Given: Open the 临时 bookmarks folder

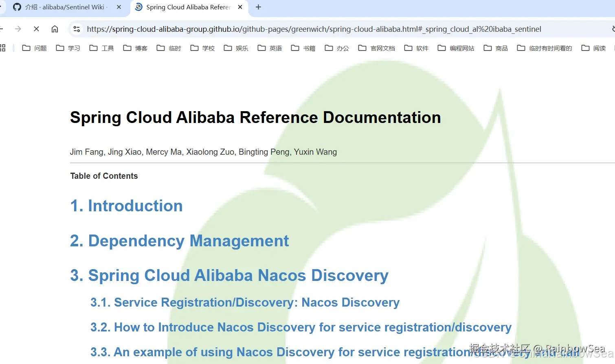Looking at the screenshot, I should 169,48.
